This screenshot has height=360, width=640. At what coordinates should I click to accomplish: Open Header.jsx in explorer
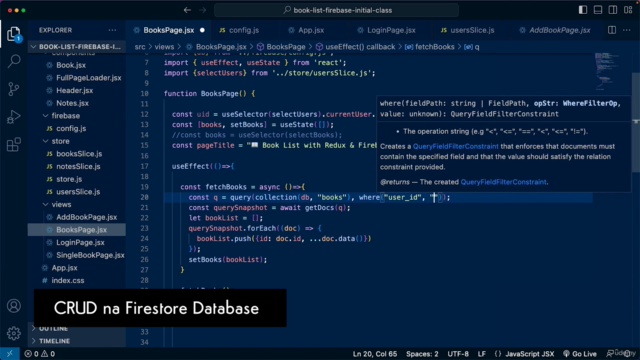click(74, 91)
